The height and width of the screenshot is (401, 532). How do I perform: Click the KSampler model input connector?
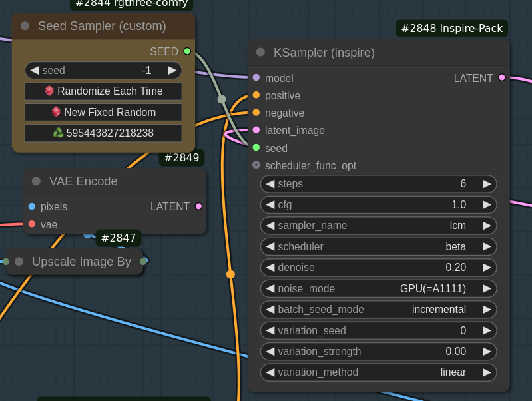point(256,78)
